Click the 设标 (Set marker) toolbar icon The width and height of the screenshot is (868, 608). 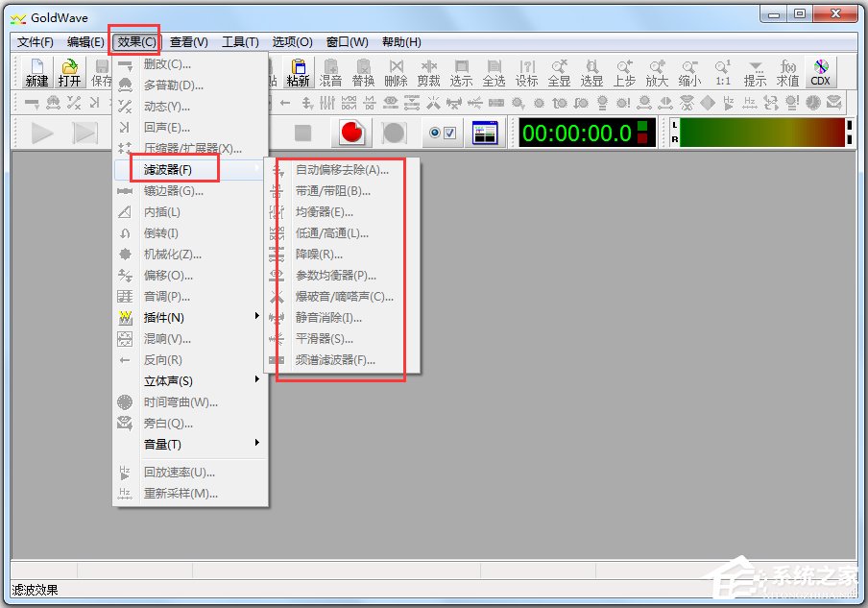527,73
